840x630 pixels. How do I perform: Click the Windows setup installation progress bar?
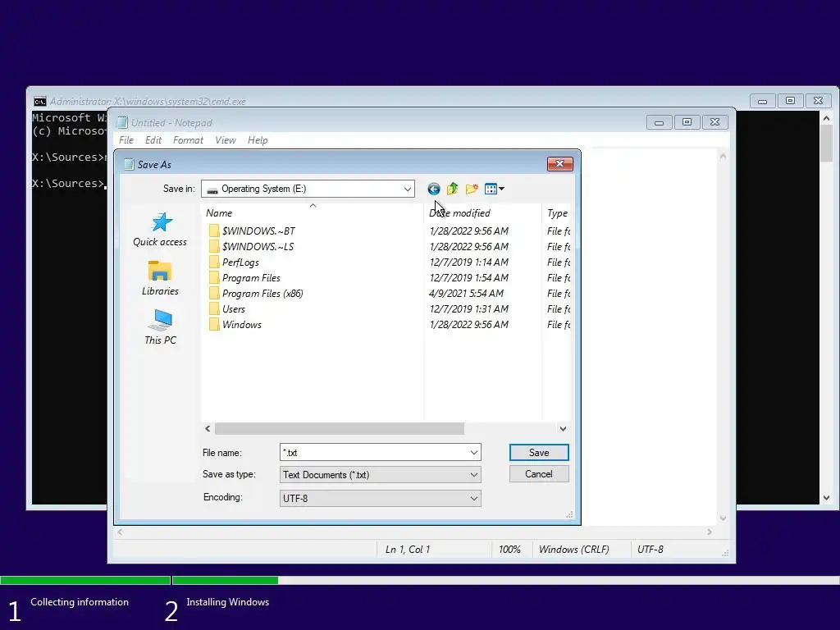[420, 580]
